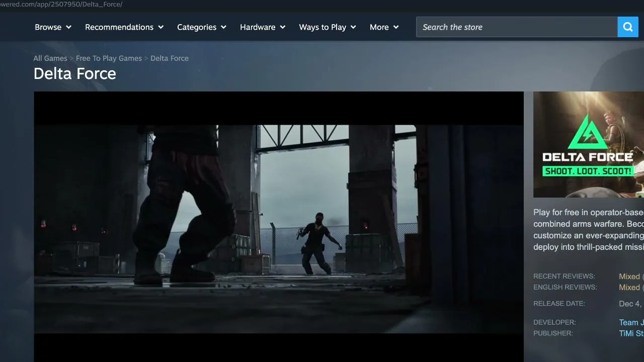
Task: Click the ENGLISH REVIEWS label
Action: (565, 288)
